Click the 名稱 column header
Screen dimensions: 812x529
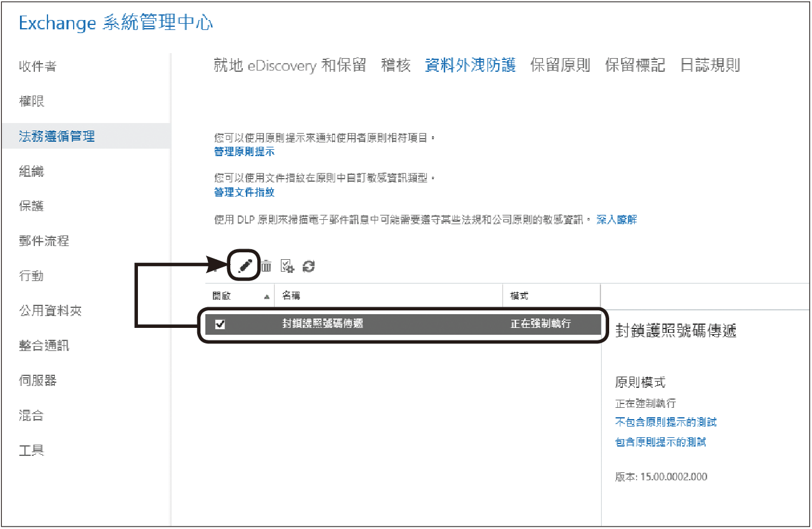pyautogui.click(x=291, y=295)
